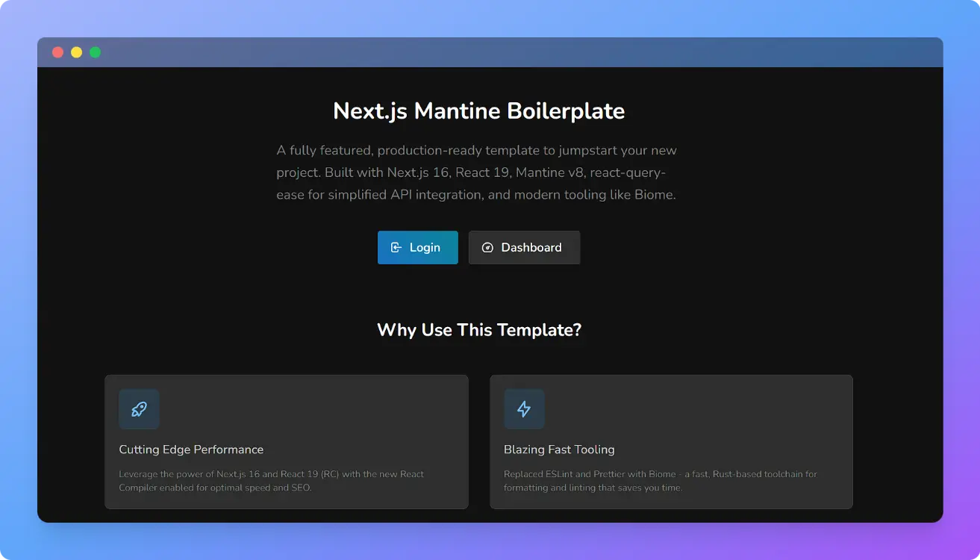Click the text "Replaced ESLint and Prettier with Biome"
Screen dimensions: 980x560
(661, 481)
